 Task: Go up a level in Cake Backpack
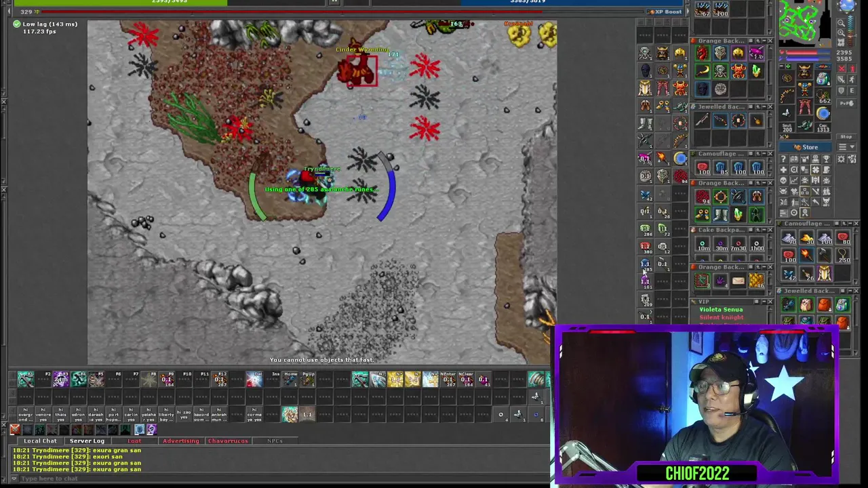click(758, 230)
